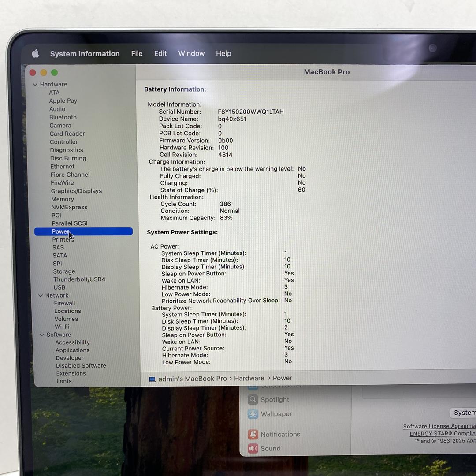
Task: Select Card Reader in the sidebar
Action: point(67,134)
